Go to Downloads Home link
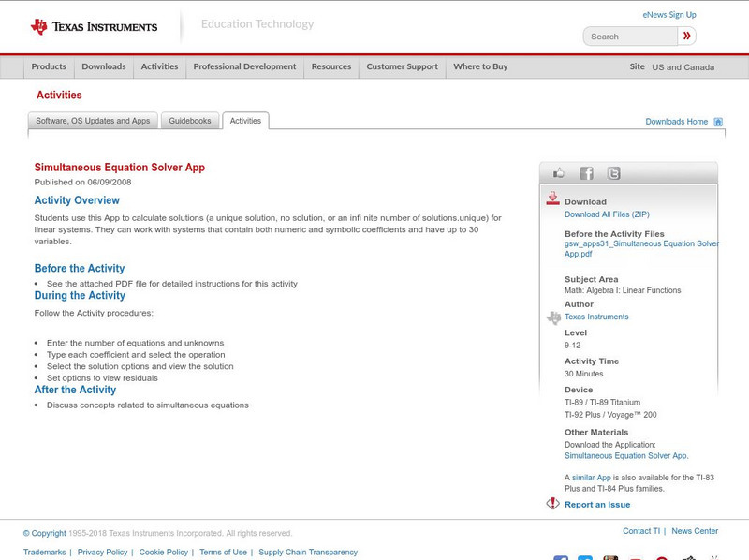749x560 pixels. (676, 122)
